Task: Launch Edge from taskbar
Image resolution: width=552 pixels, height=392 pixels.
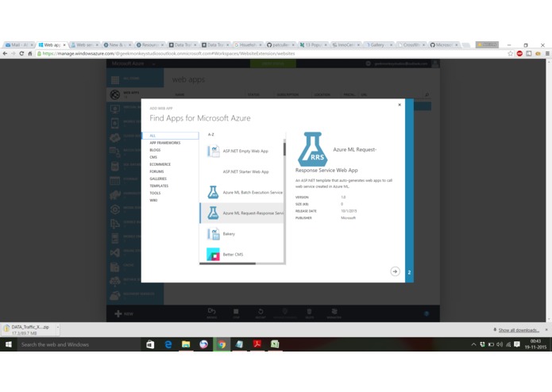Action: [x=168, y=344]
